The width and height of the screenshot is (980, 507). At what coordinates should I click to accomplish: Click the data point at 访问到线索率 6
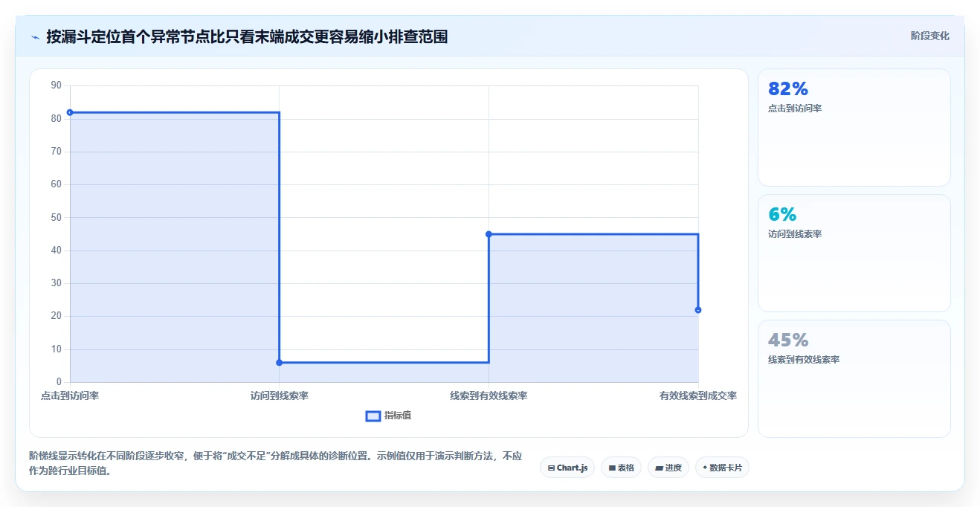280,363
